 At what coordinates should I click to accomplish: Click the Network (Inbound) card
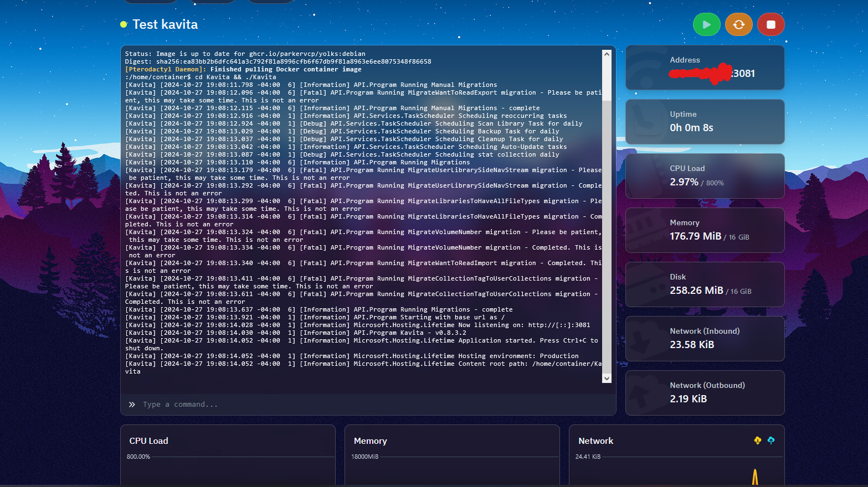(x=705, y=339)
